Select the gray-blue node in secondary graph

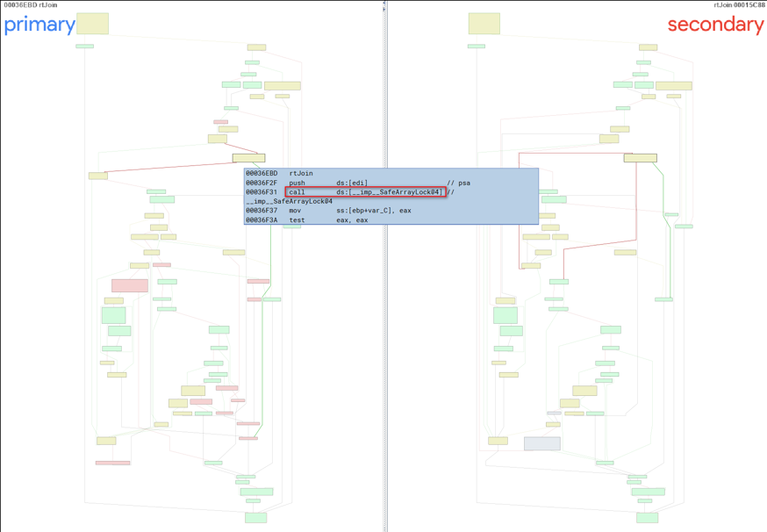541,443
